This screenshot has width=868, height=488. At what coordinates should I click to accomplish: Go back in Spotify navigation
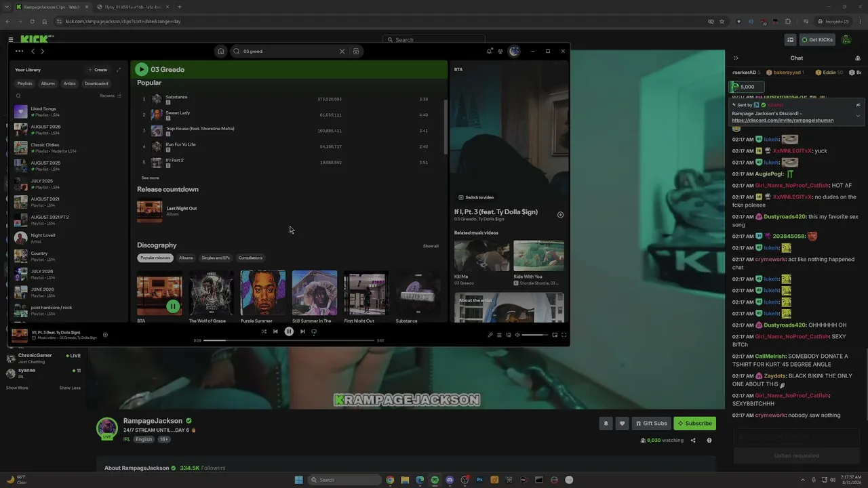click(x=33, y=51)
